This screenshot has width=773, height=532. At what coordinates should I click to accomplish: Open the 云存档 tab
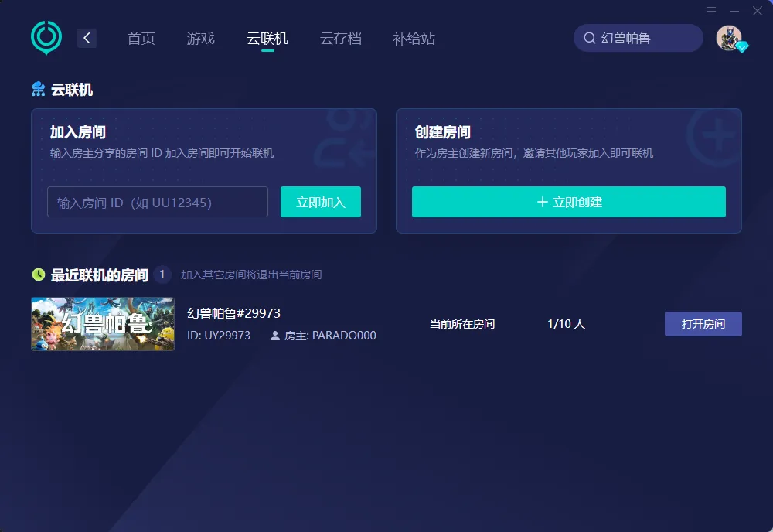(x=341, y=39)
